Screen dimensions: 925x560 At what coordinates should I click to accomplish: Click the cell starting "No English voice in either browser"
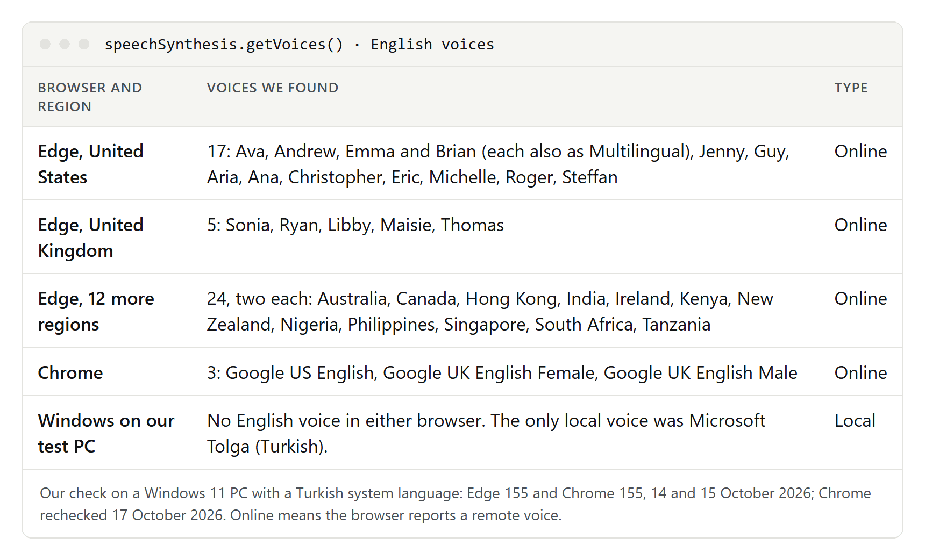click(x=486, y=433)
